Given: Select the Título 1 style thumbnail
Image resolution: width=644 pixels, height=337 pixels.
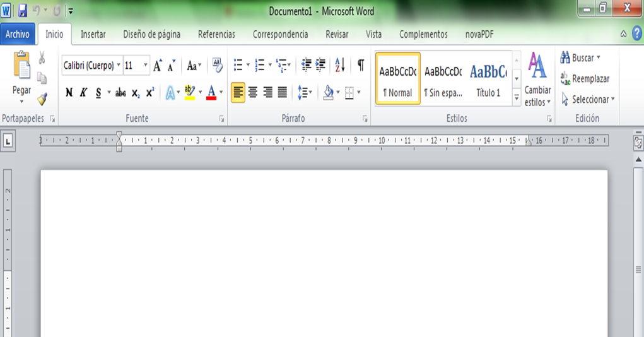Looking at the screenshot, I should 488,79.
